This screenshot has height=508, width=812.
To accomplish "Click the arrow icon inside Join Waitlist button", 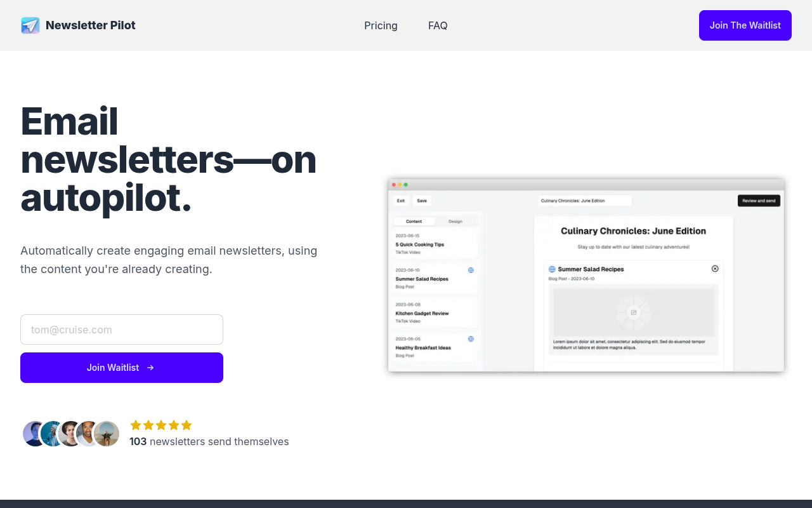I will (x=150, y=368).
